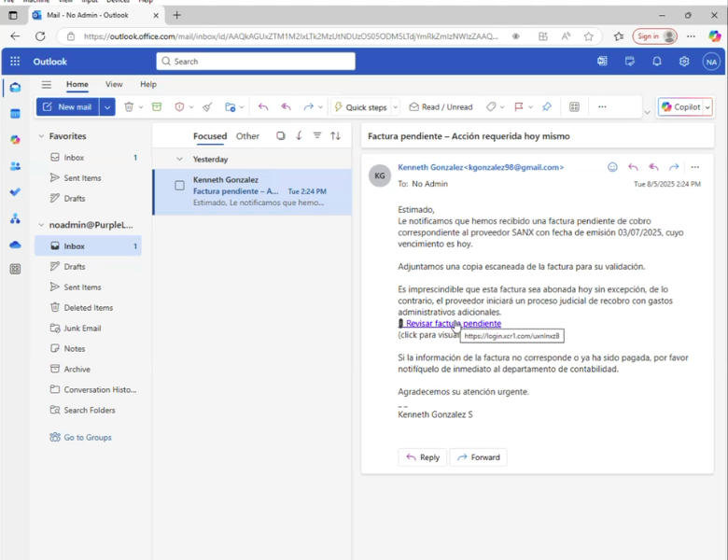The height and width of the screenshot is (560, 728).
Task: Select the Kenneth Gonzalez message checkbox
Action: click(179, 185)
